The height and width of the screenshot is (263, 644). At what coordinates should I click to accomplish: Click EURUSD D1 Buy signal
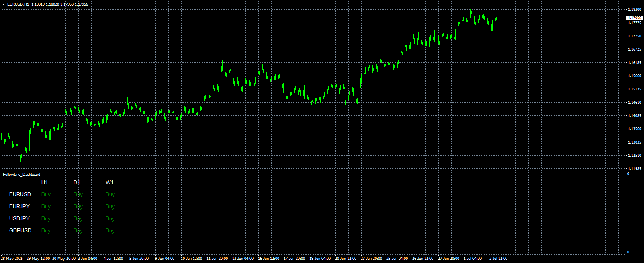[78, 195]
